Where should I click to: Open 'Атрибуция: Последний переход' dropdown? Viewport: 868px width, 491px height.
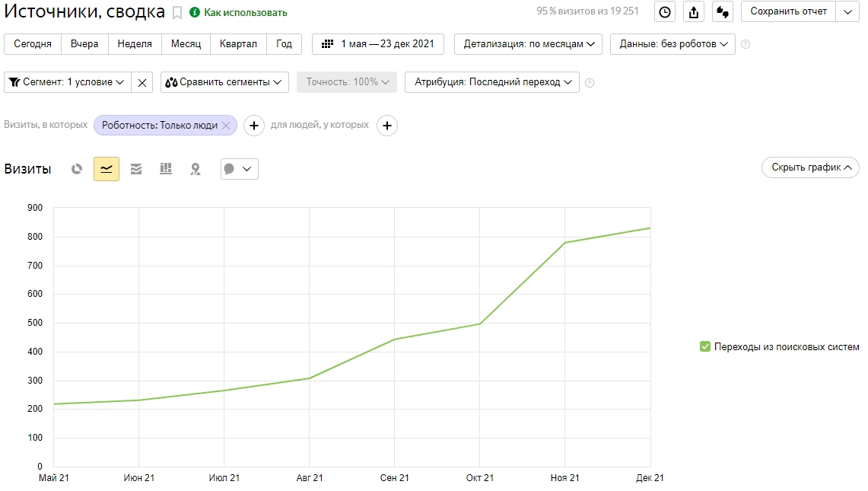[492, 82]
